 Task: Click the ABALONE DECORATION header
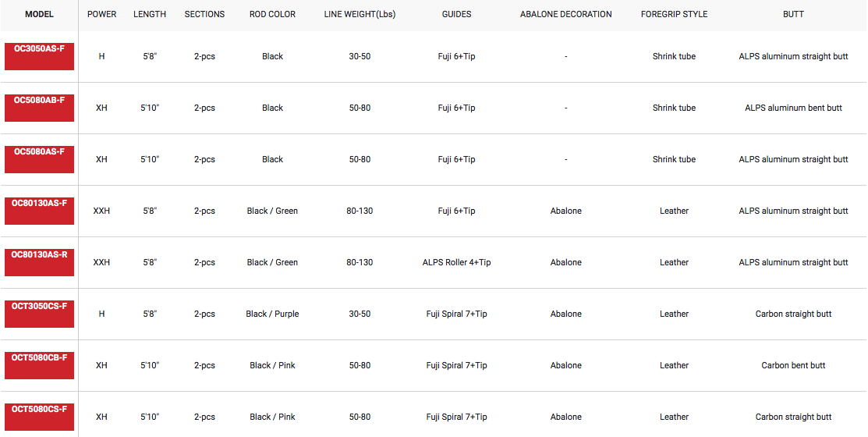(x=565, y=14)
